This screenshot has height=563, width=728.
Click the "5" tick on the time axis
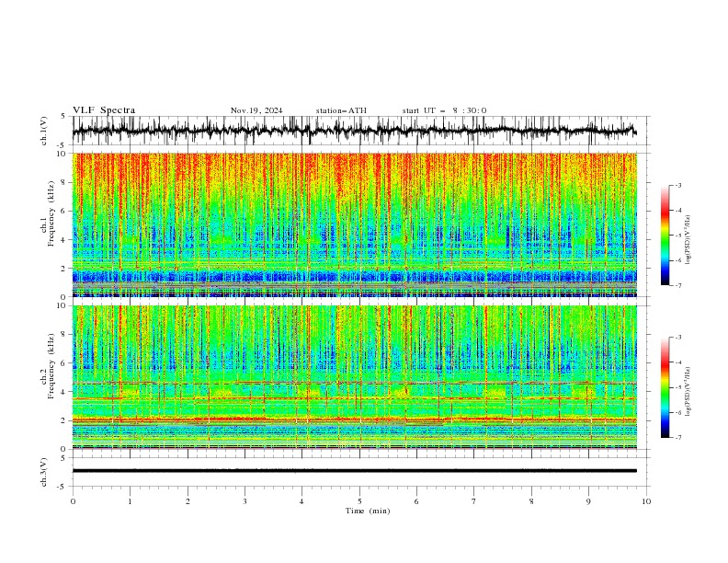point(359,501)
